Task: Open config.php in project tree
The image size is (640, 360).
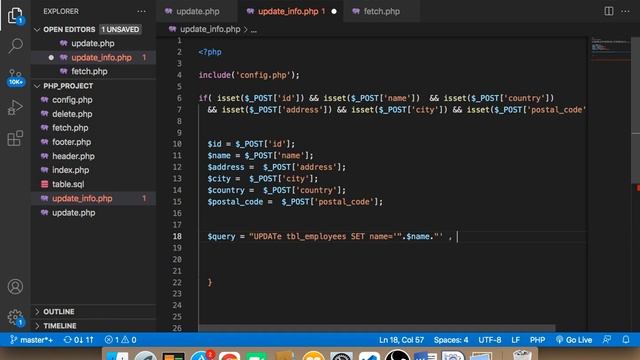Action: (93, 100)
